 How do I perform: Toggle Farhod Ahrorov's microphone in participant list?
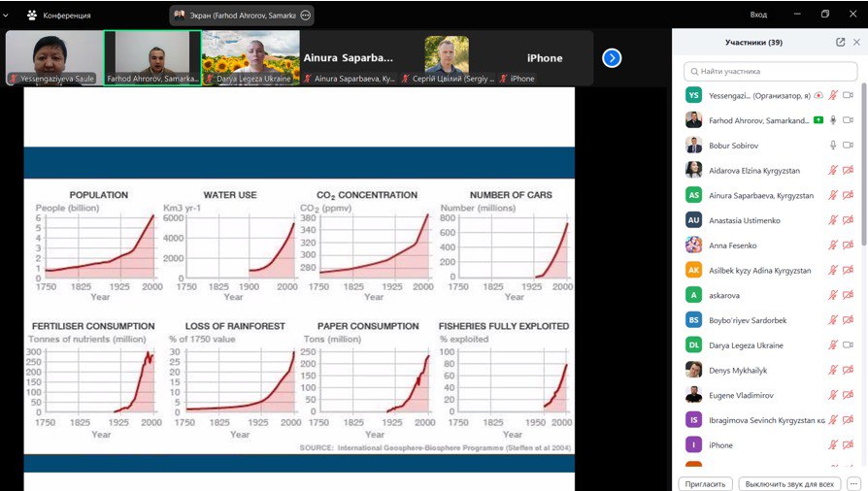click(833, 120)
